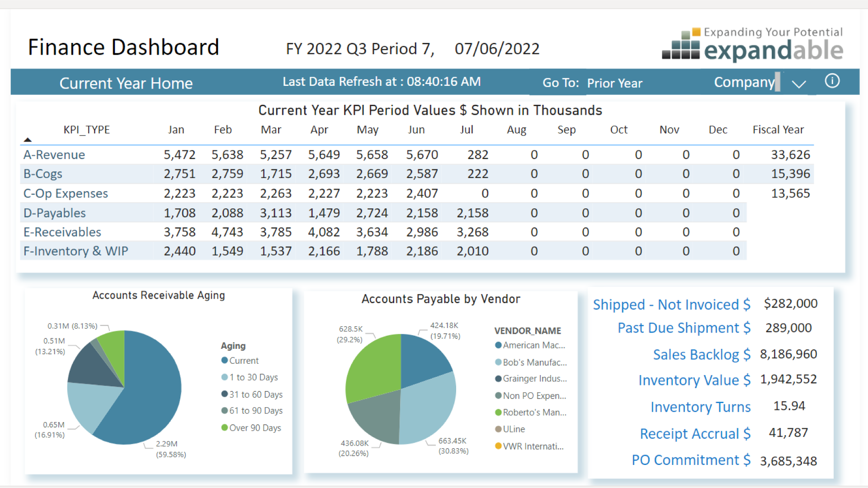The width and height of the screenshot is (868, 488).
Task: Open the Company selector field
Action: tap(744, 82)
